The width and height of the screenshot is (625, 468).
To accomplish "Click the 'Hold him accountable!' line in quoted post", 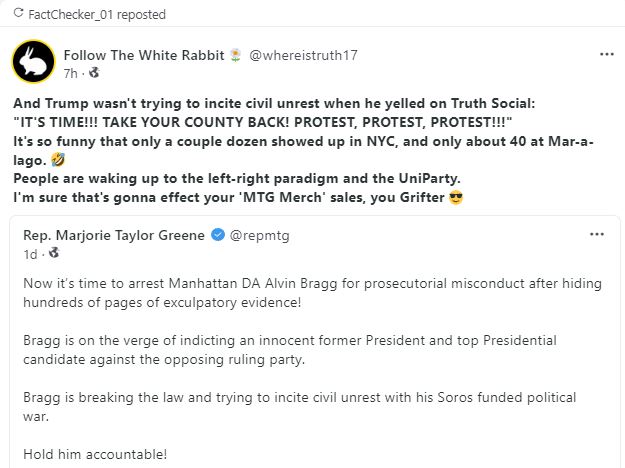I will coord(95,454).
